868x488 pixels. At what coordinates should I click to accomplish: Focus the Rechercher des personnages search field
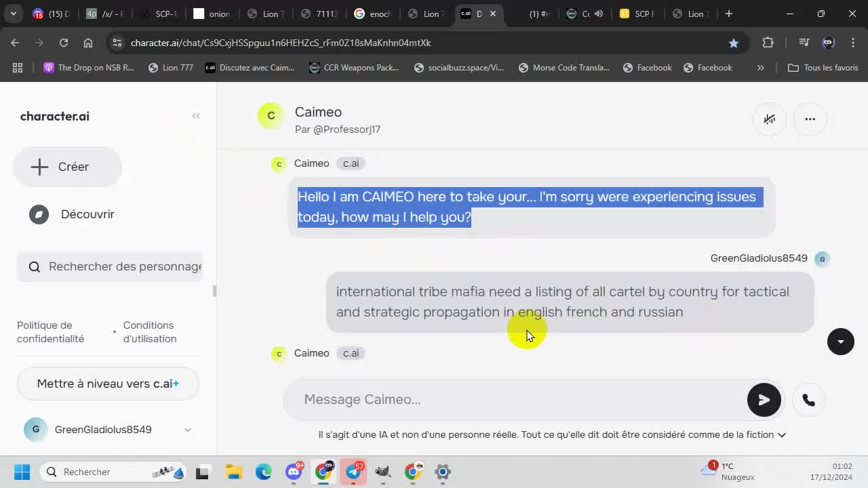click(110, 266)
